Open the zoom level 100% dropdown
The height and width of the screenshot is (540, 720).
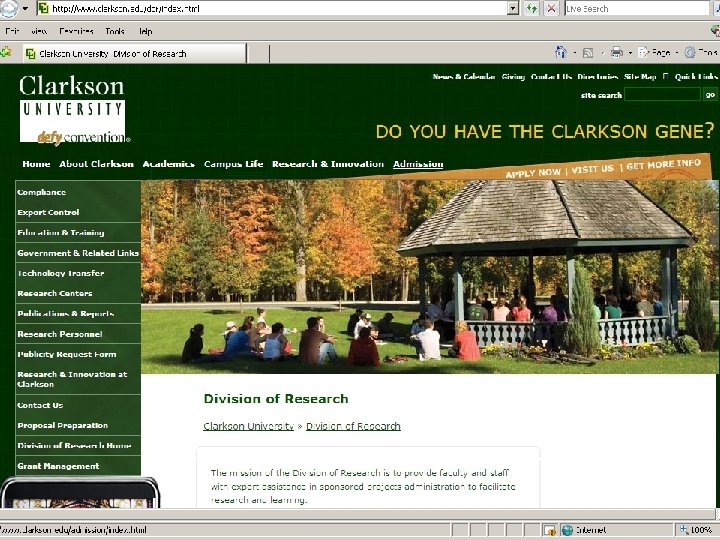698,530
